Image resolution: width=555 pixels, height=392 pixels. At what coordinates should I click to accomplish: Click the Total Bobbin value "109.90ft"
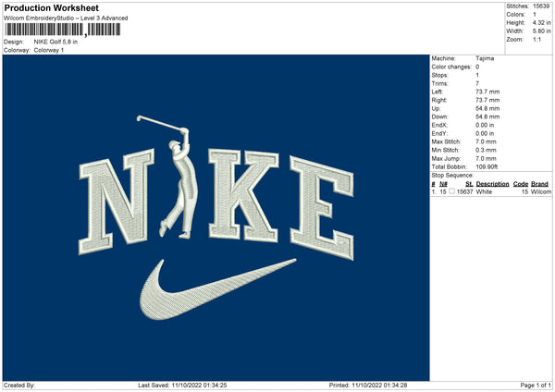[x=487, y=166]
